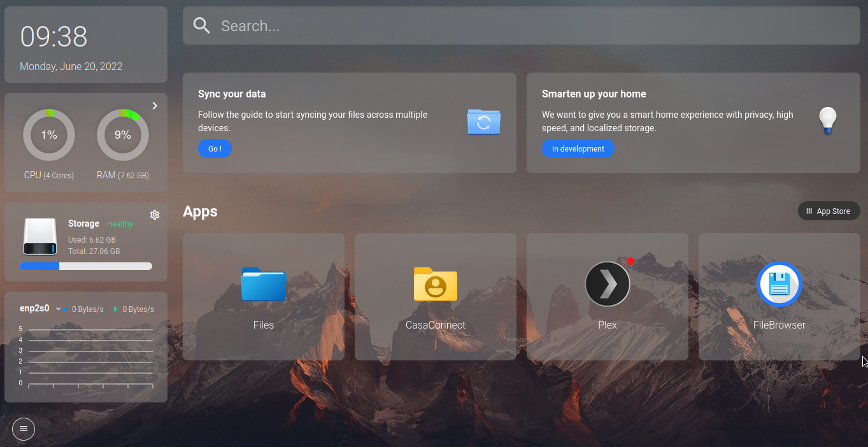Image resolution: width=868 pixels, height=447 pixels.
Task: Click the clock time display
Action: (x=54, y=37)
